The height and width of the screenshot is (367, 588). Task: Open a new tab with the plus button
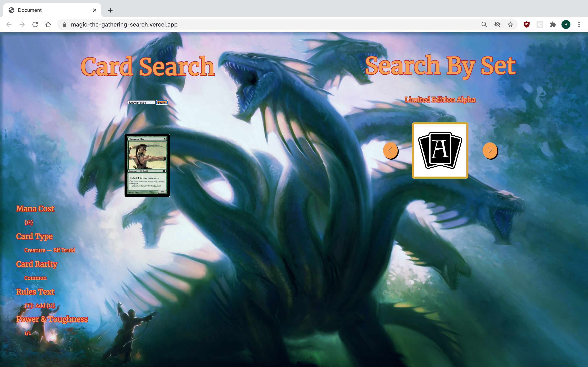coord(110,10)
